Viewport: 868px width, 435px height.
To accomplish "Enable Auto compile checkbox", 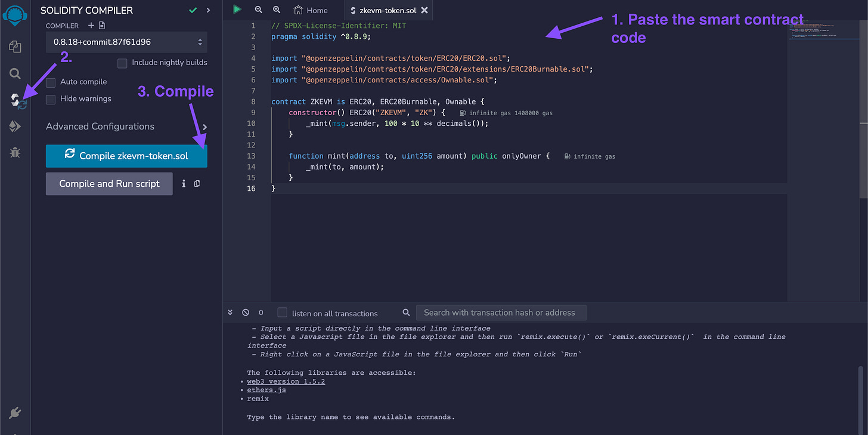I will [x=51, y=82].
